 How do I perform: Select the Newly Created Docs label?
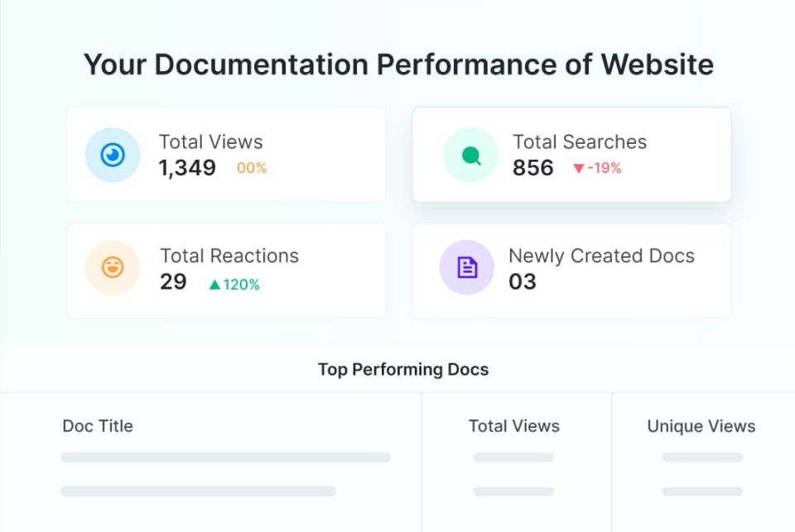pyautogui.click(x=601, y=256)
